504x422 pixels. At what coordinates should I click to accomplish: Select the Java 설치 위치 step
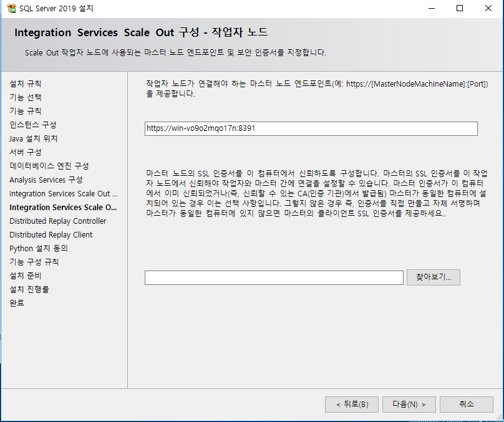[x=34, y=139]
